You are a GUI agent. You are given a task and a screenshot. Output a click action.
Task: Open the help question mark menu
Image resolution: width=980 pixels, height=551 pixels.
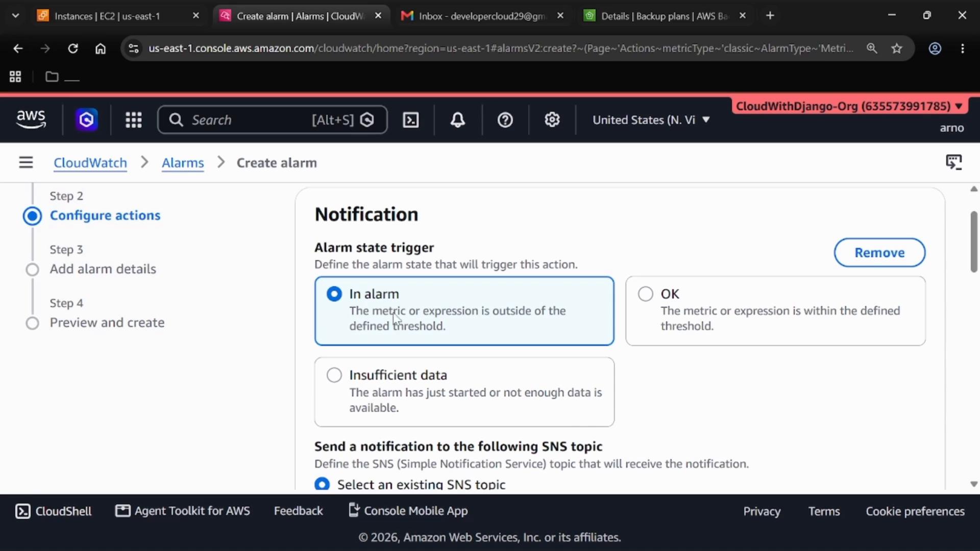click(x=505, y=120)
